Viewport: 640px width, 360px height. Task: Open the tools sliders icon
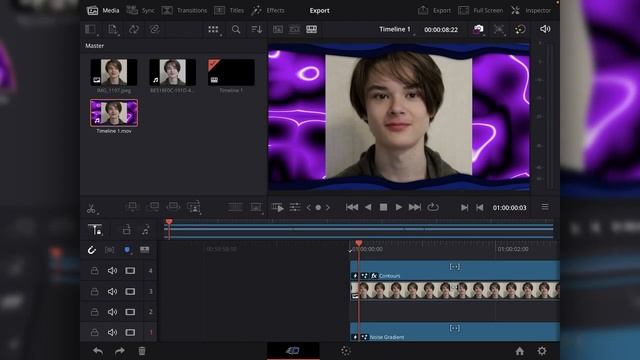tap(295, 207)
